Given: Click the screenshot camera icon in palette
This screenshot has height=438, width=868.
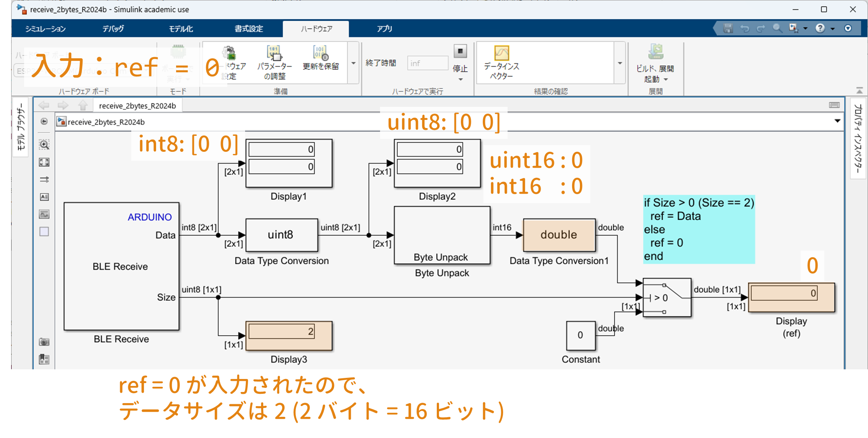Looking at the screenshot, I should (44, 342).
